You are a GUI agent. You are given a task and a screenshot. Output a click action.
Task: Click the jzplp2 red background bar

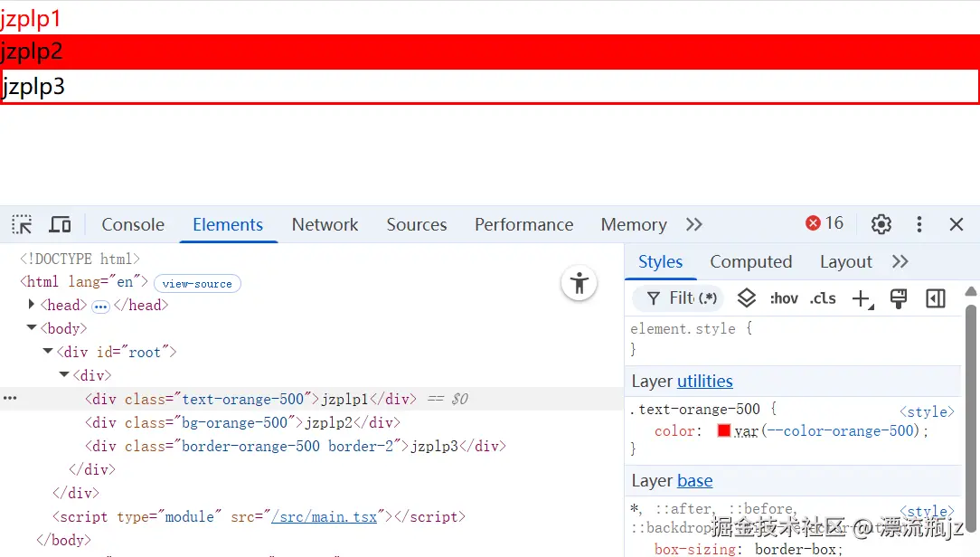tap(490, 52)
